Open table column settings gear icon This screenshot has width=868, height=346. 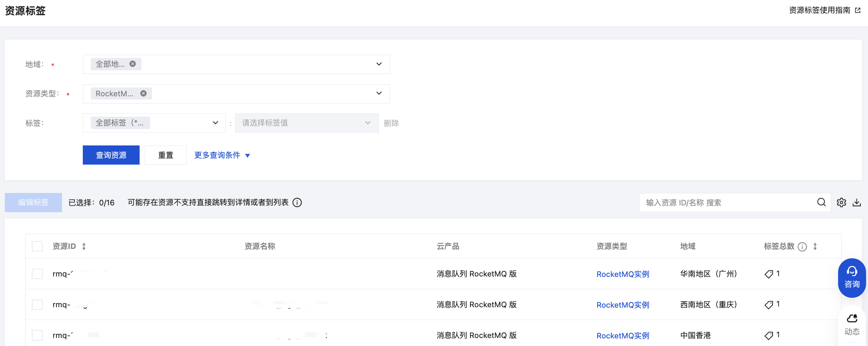point(842,203)
